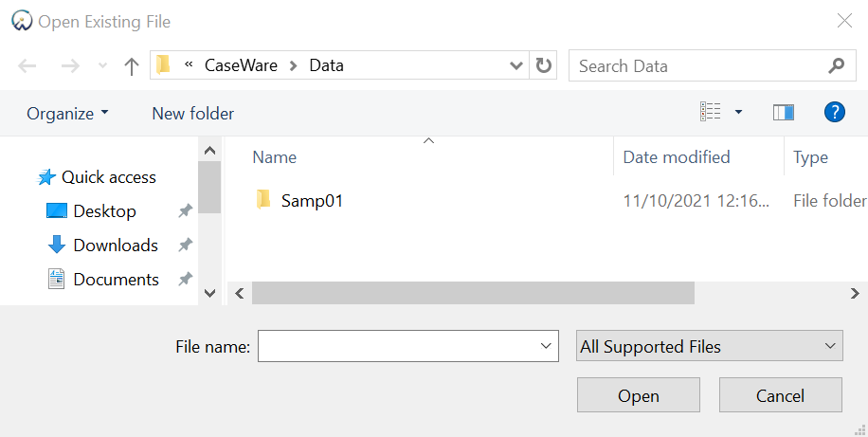Expand the recent locations dropdown arrow
The width and height of the screenshot is (868, 437).
102,66
